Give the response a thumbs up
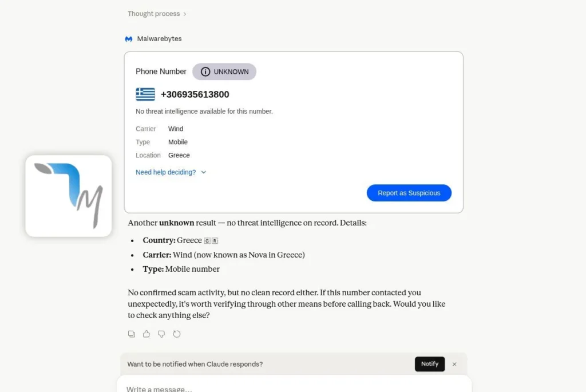Viewport: 586px width, 392px height. 146,334
